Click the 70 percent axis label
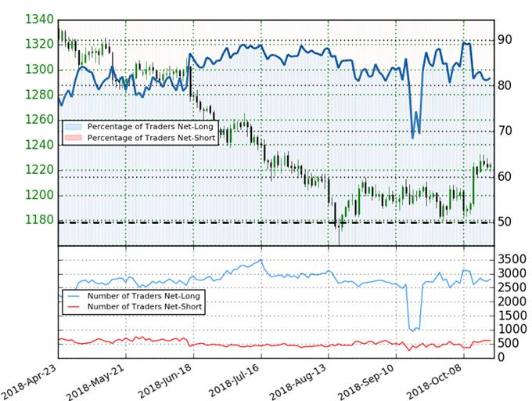The height and width of the screenshot is (401, 532). [x=505, y=131]
